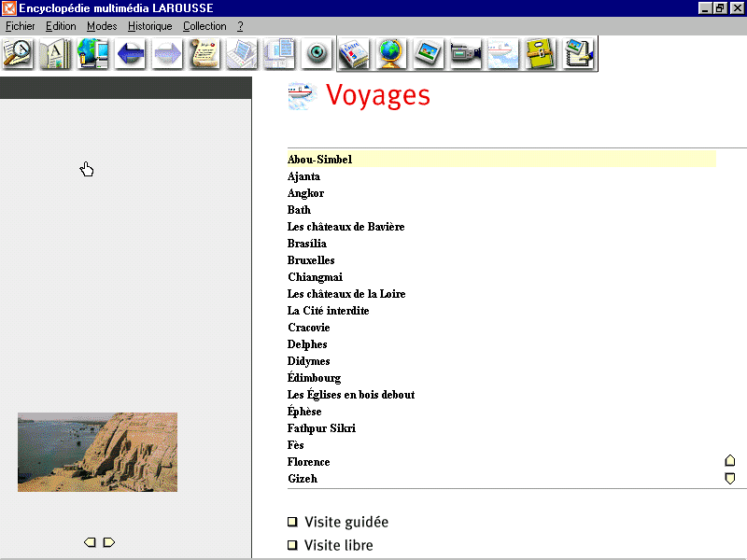Select Florence in the list
The image size is (747, 560).
309,462
